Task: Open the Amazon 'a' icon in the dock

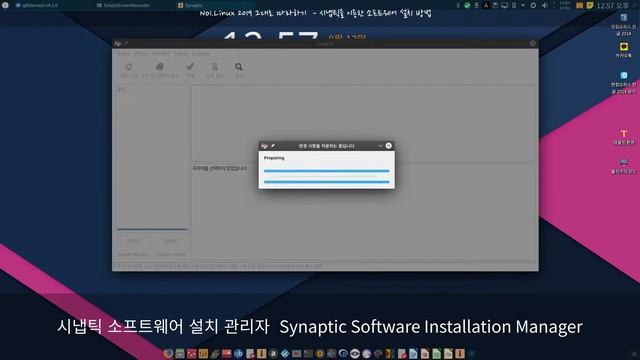Action: click(x=273, y=353)
